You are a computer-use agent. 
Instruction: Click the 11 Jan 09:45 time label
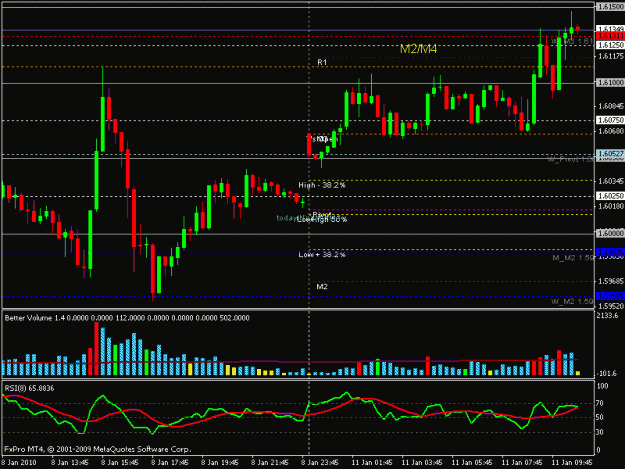[x=572, y=462]
